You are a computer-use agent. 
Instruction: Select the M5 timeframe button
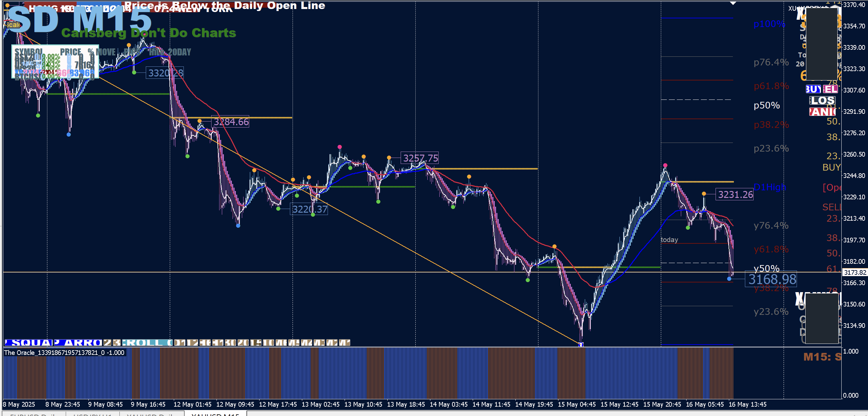coord(294,343)
